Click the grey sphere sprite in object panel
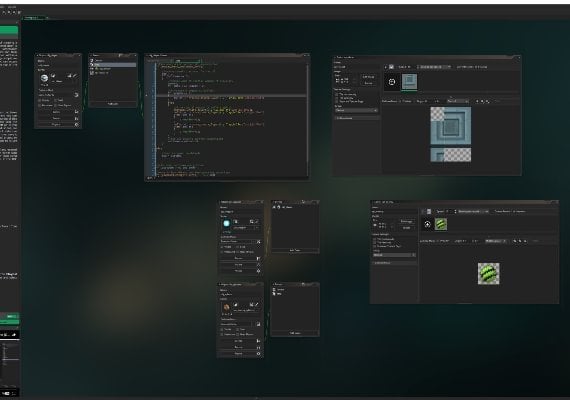Viewport: 570px width, 400px height. (44, 78)
